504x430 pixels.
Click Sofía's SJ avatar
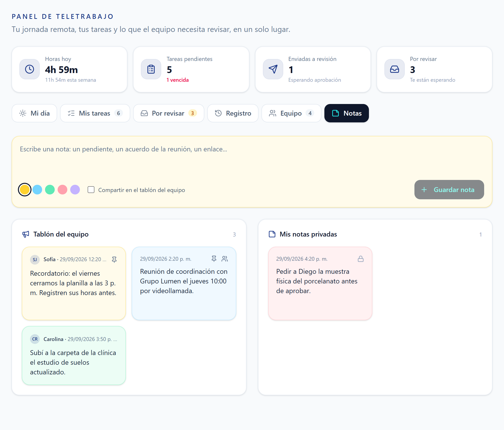35,259
